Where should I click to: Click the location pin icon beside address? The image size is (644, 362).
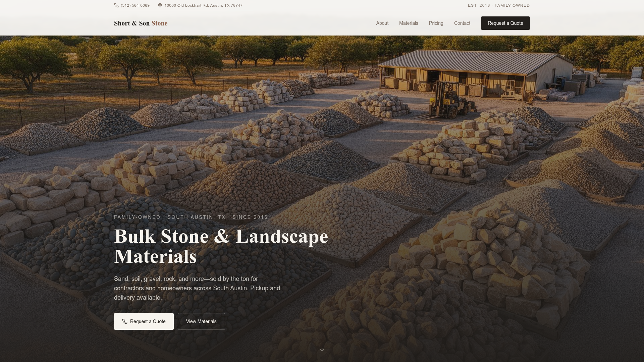(x=160, y=5)
